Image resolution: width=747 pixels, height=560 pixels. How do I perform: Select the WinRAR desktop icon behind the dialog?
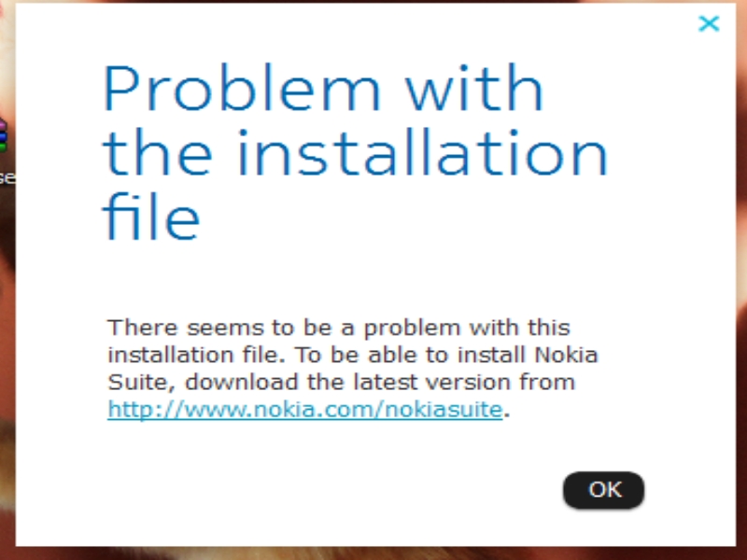tap(4, 136)
